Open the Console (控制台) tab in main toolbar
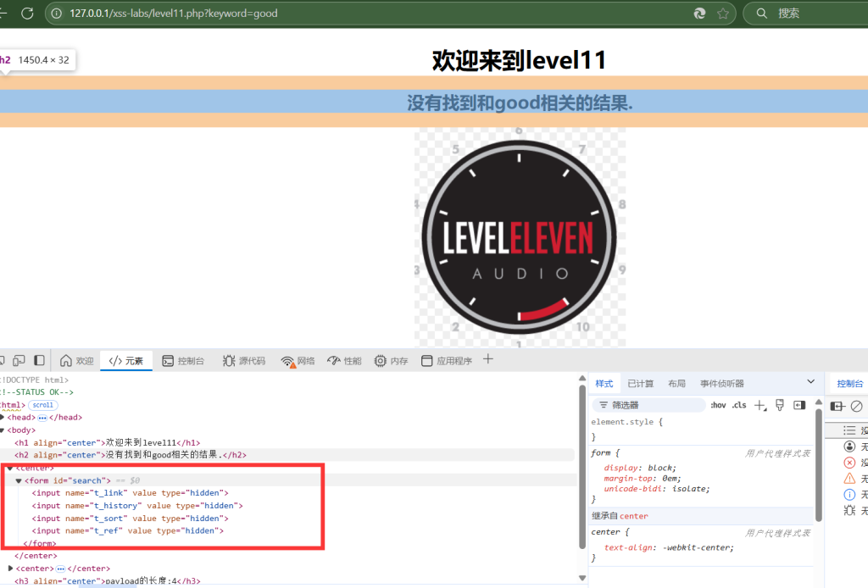This screenshot has height=588, width=868. [183, 361]
